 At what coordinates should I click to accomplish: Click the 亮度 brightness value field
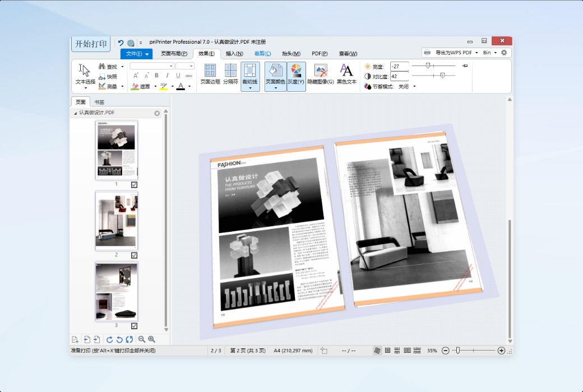click(399, 67)
